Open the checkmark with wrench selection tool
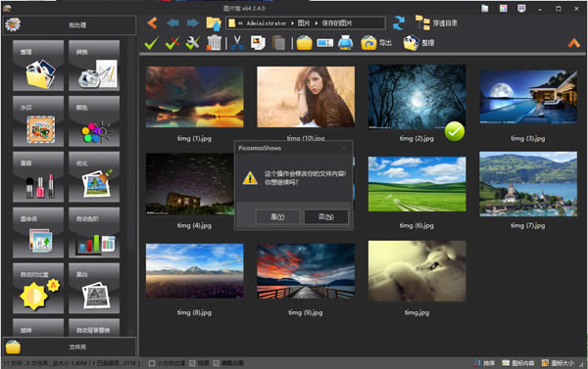The width and height of the screenshot is (588, 369). [193, 43]
